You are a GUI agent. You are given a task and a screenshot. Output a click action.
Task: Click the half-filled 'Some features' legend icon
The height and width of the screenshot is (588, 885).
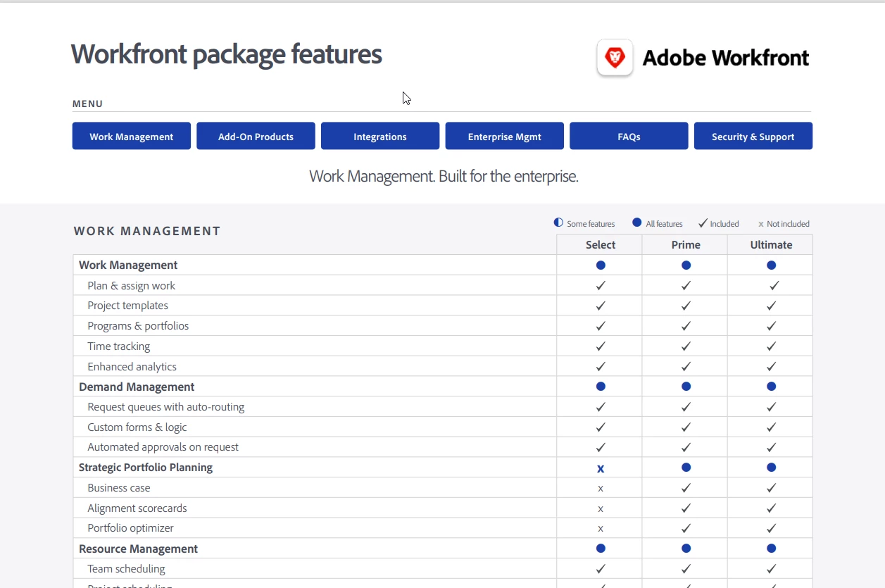(559, 223)
